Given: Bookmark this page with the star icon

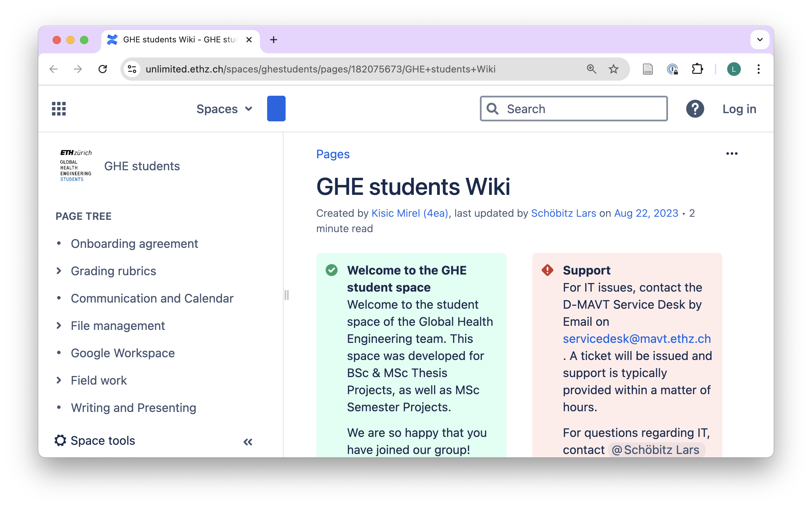Looking at the screenshot, I should tap(614, 69).
